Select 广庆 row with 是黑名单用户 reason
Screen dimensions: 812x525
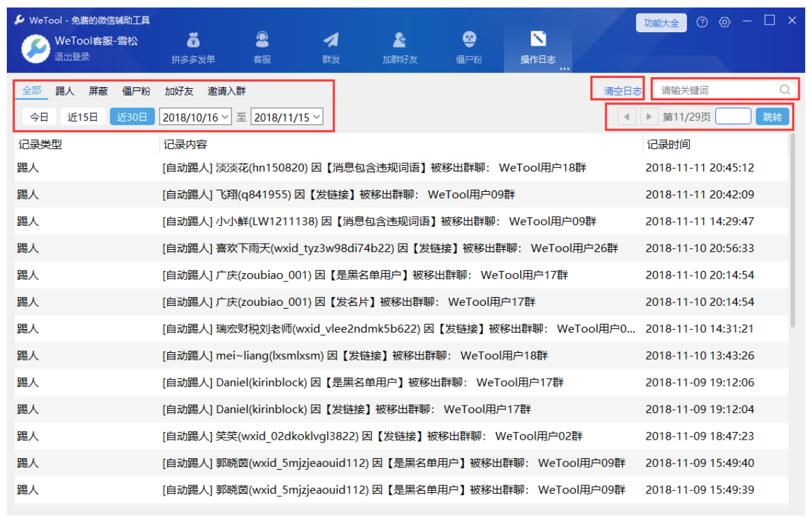coord(401,275)
